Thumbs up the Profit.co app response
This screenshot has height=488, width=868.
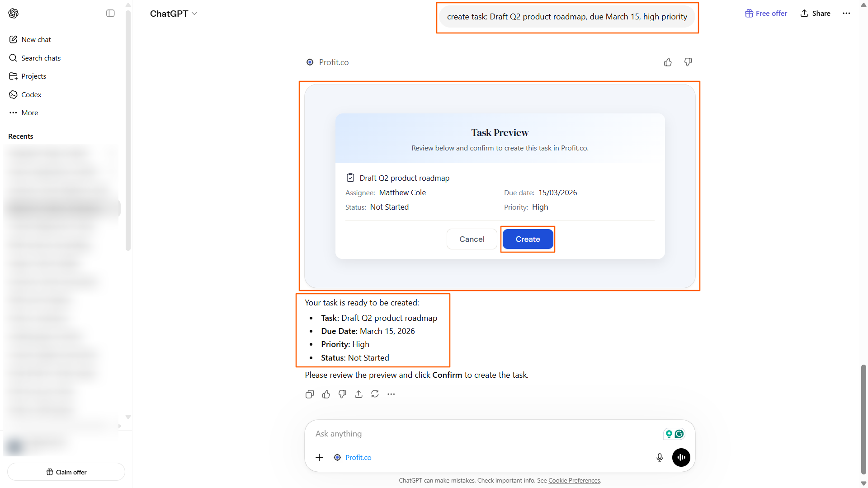coord(668,62)
